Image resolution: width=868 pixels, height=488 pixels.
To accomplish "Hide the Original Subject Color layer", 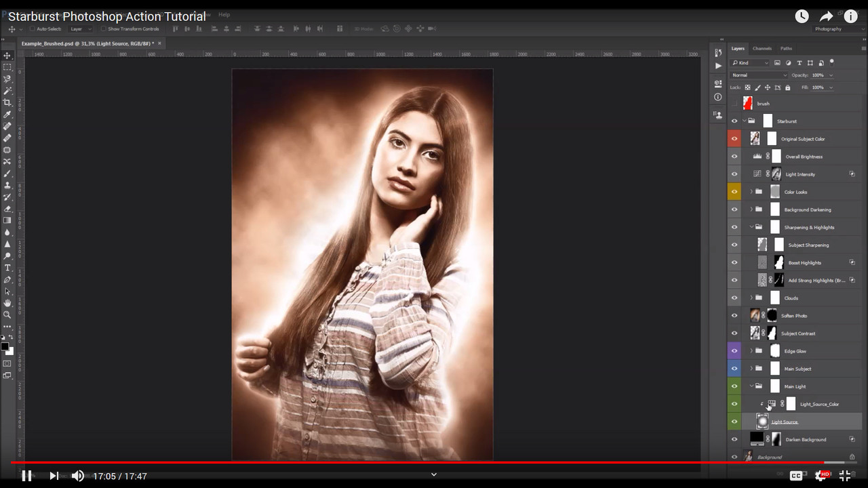I will click(734, 139).
